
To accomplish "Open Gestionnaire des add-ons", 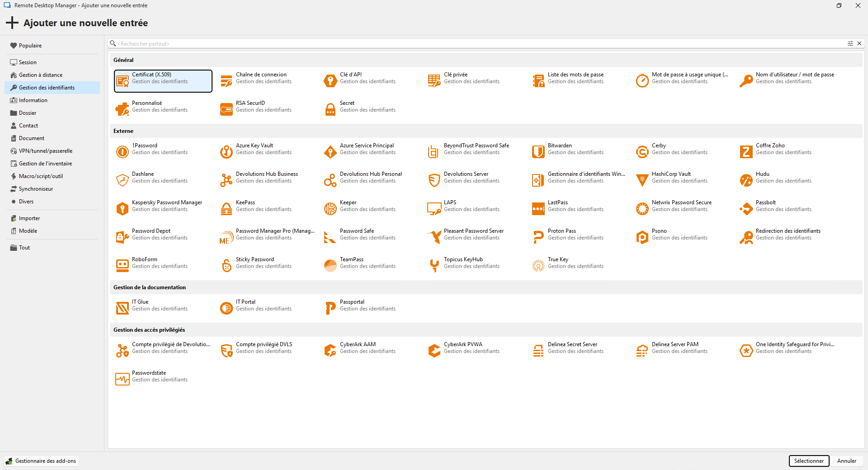I will (x=41, y=461).
